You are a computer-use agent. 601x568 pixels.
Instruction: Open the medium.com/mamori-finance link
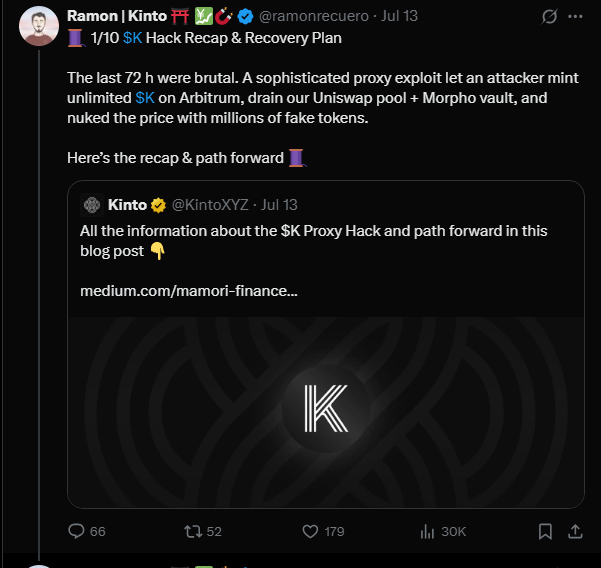tap(189, 291)
